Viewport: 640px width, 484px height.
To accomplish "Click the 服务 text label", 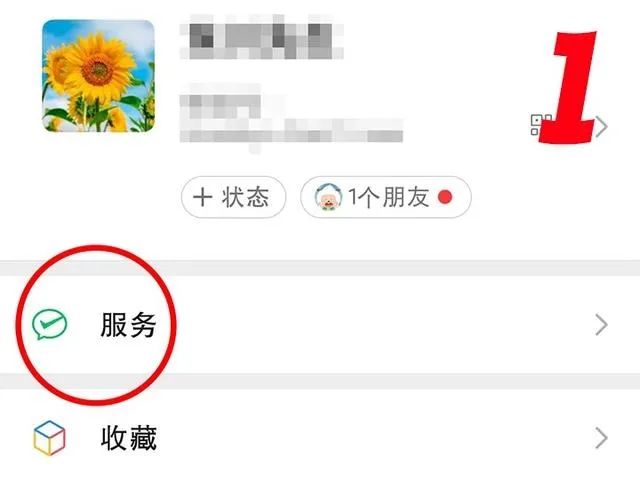I will click(x=128, y=325).
